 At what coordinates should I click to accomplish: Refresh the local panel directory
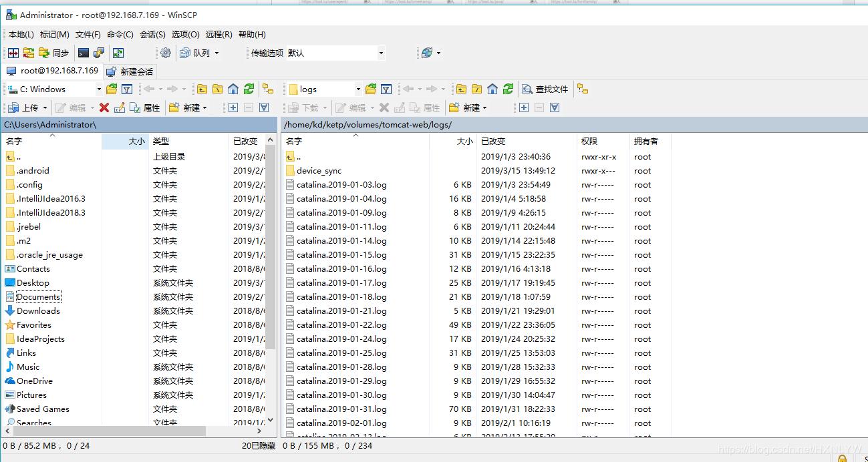click(249, 89)
